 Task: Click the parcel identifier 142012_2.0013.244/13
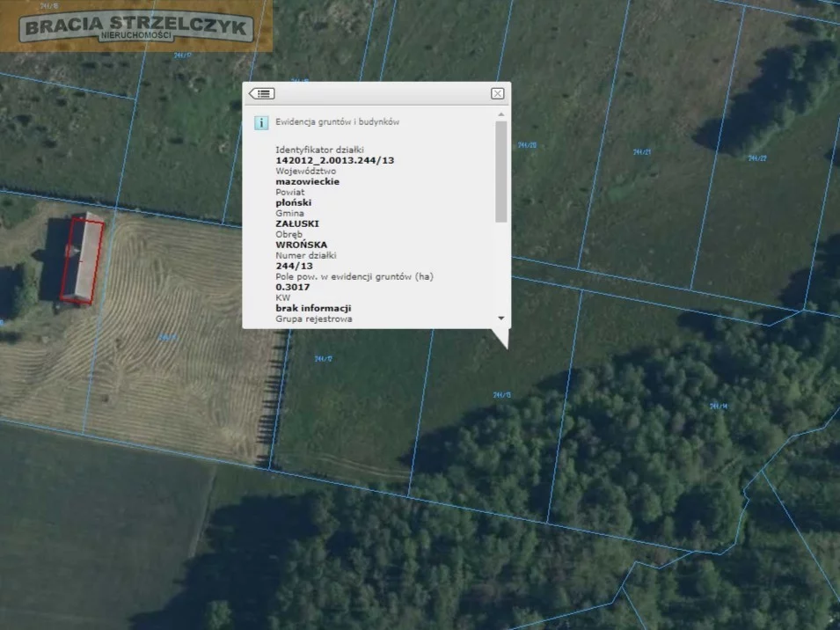click(x=335, y=160)
